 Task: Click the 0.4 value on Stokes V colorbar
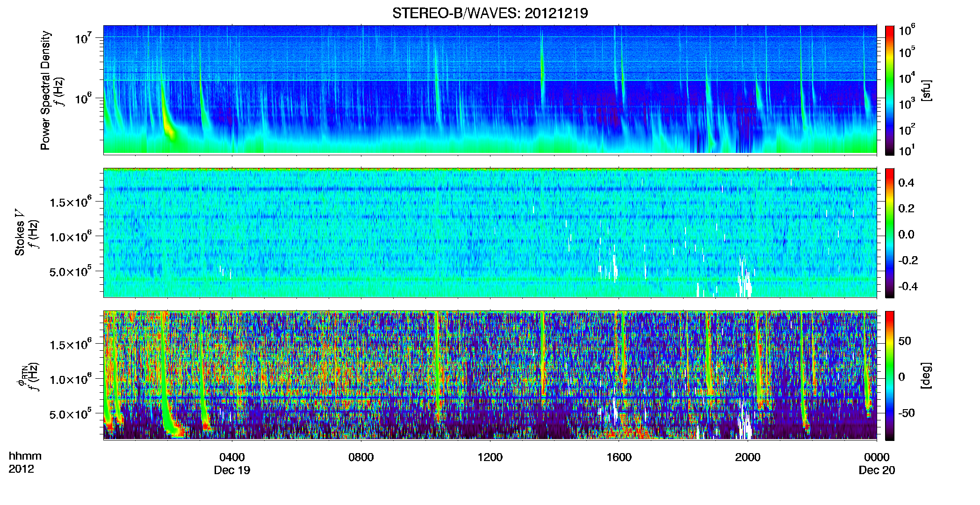click(x=906, y=183)
